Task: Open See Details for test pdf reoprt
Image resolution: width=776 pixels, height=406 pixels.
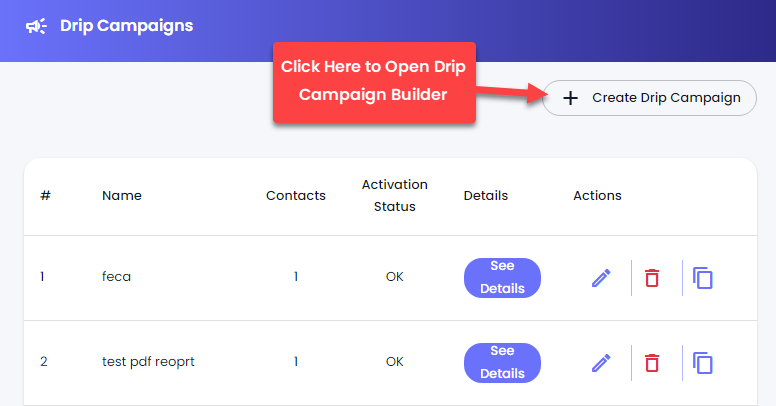Action: pos(502,363)
